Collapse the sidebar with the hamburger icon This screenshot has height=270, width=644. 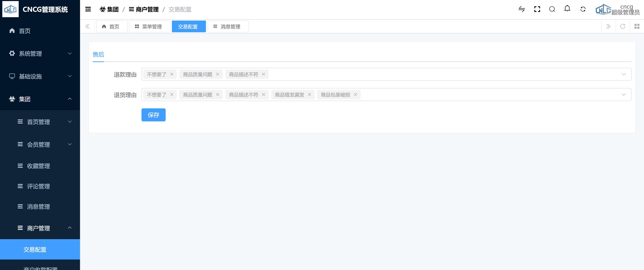[x=88, y=9]
